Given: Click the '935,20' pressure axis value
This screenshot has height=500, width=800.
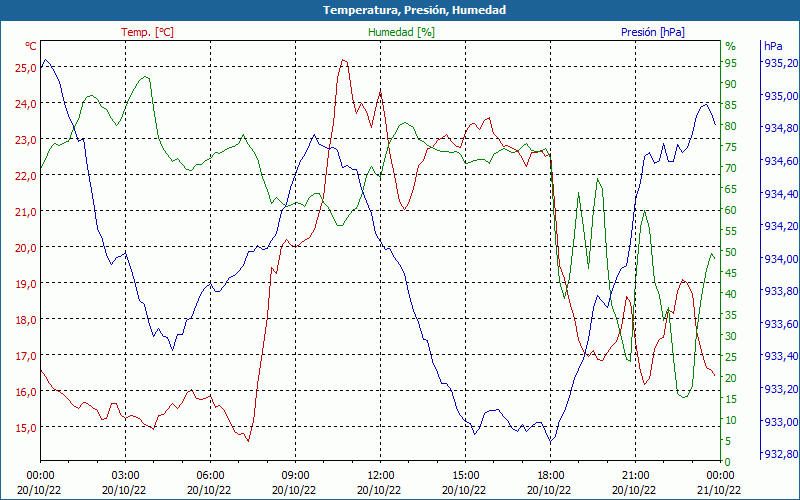Looking at the screenshot, I should click(x=780, y=63).
